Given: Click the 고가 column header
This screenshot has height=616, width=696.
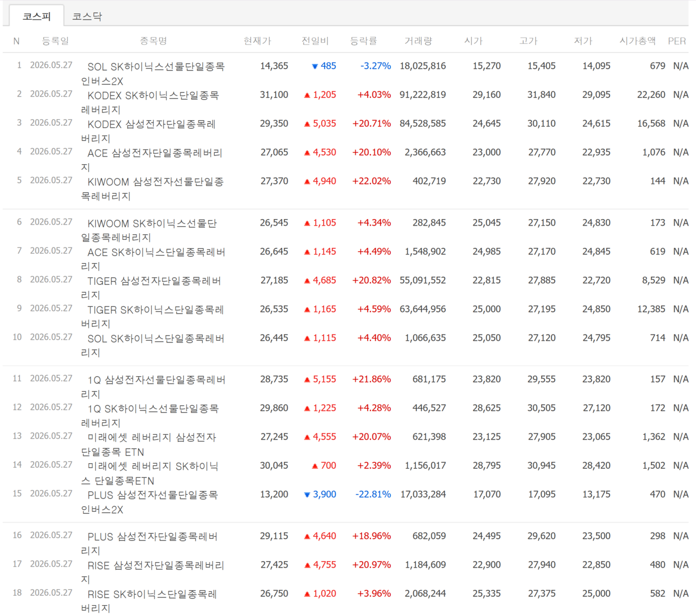Looking at the screenshot, I should tap(529, 41).
